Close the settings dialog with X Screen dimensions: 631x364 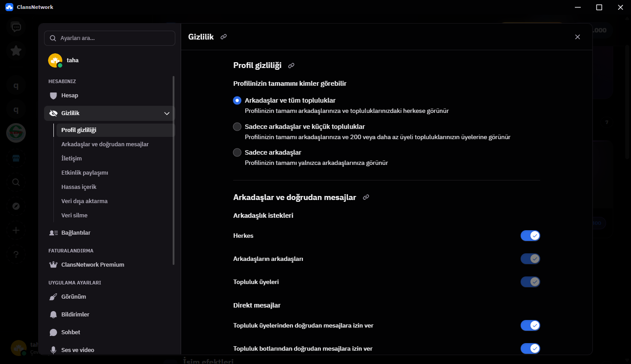[x=578, y=37]
